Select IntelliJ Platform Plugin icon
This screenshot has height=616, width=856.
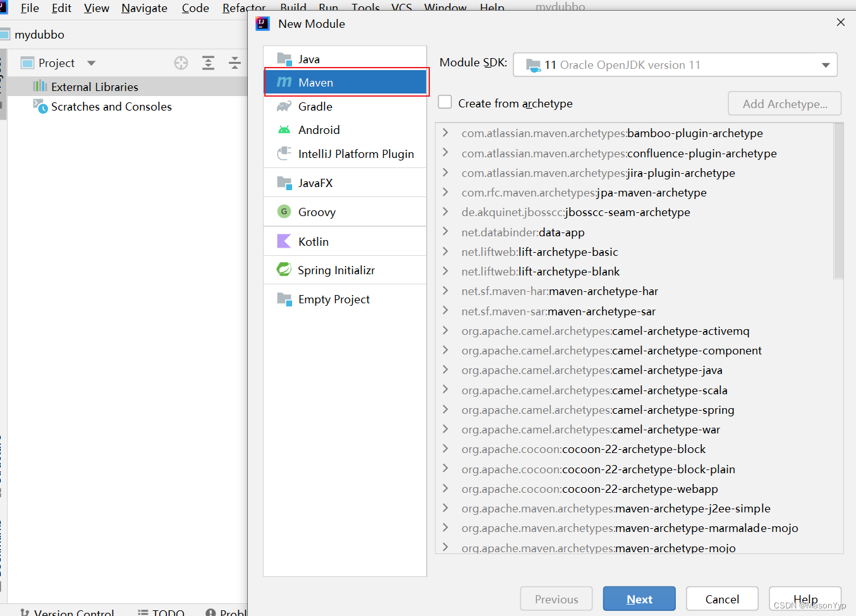(284, 154)
